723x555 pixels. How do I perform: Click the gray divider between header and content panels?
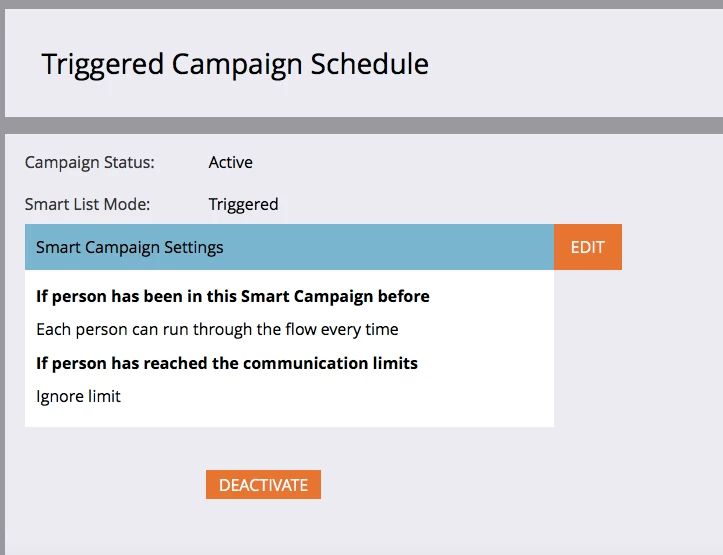click(x=362, y=125)
